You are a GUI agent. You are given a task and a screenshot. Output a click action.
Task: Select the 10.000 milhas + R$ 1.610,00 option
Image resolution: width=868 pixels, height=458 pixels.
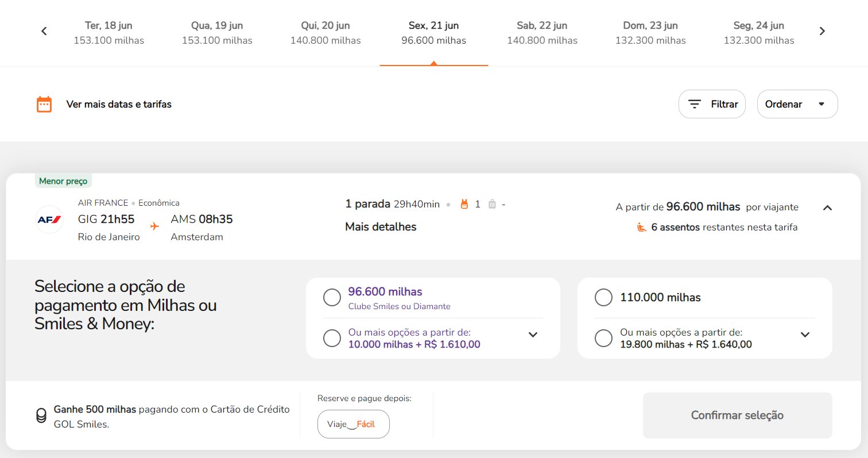point(332,338)
